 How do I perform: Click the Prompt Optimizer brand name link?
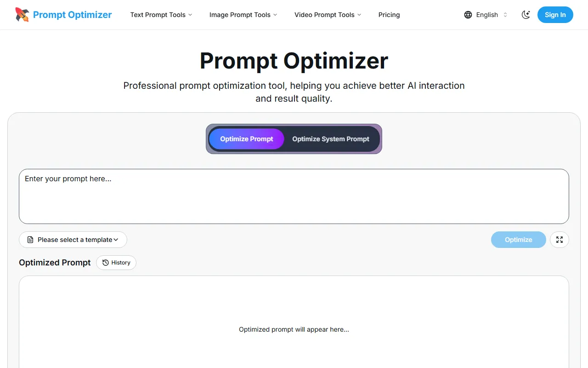(x=73, y=15)
